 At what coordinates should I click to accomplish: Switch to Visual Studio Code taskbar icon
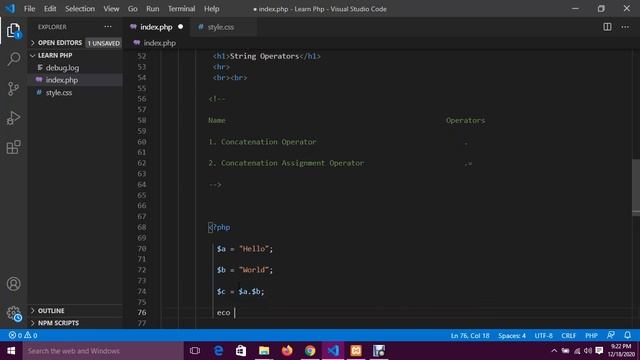(333, 351)
